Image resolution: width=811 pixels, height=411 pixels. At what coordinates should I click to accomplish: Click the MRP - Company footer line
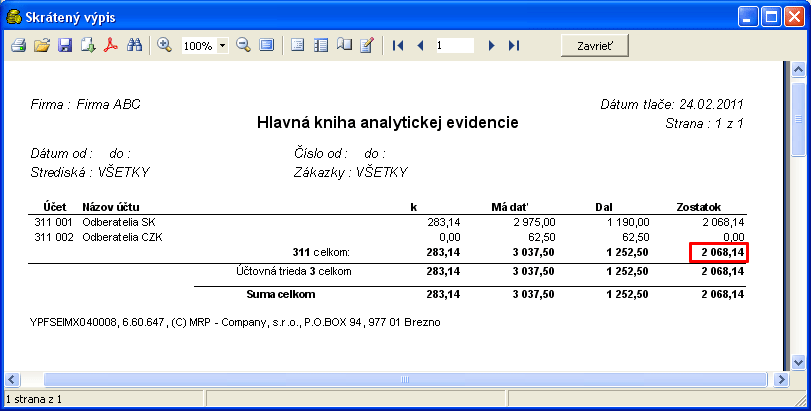click(235, 322)
